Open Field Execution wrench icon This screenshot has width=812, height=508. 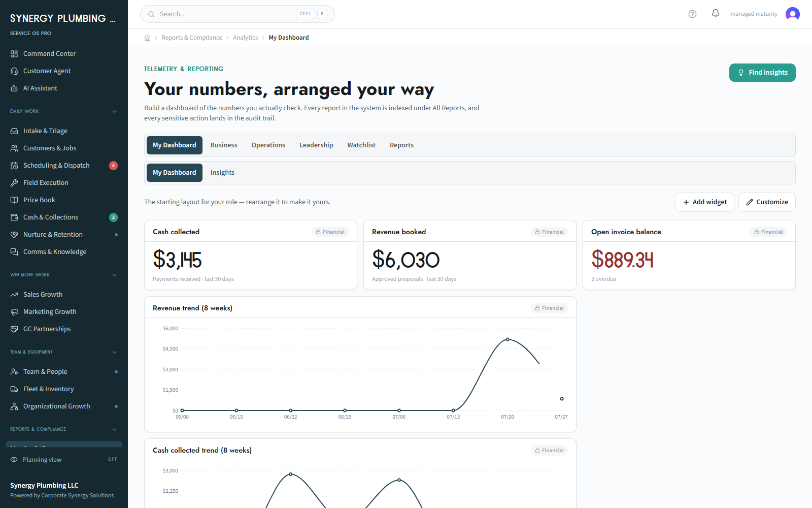click(14, 183)
